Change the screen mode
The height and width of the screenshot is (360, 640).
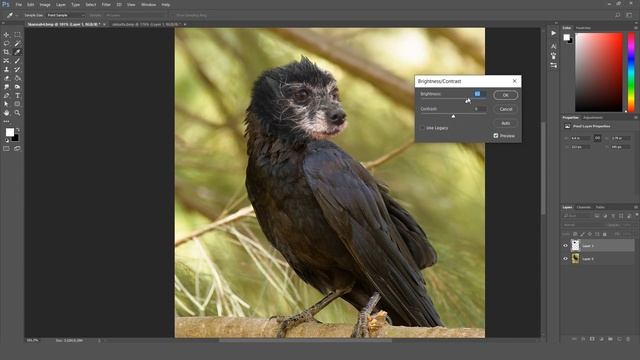(x=17, y=149)
